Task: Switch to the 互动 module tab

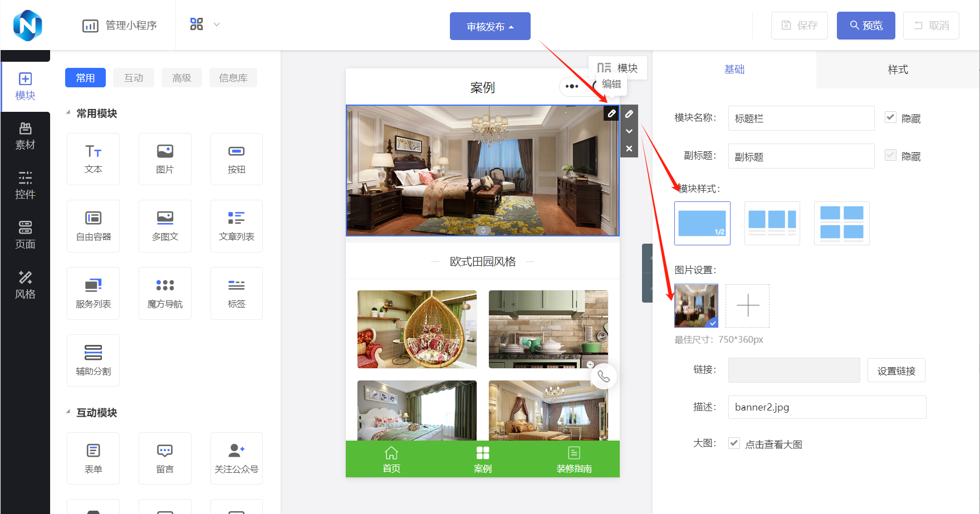Action: click(134, 78)
